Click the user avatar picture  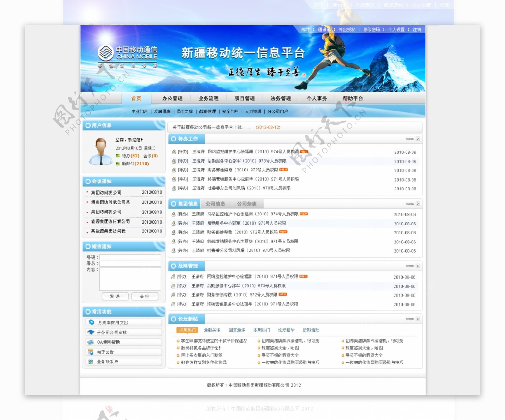(x=101, y=151)
